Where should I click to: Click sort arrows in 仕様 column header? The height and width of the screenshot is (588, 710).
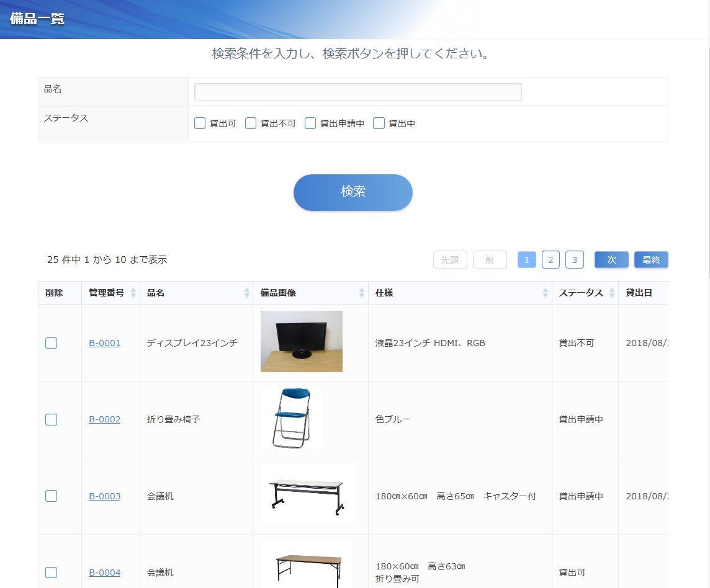546,293
